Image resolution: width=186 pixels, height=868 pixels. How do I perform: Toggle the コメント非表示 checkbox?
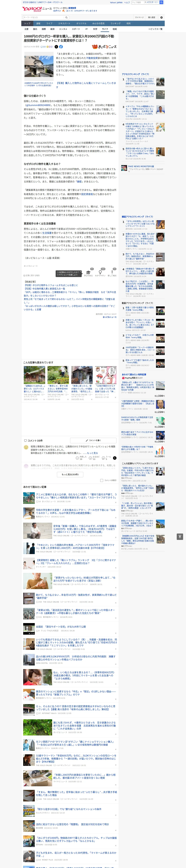click(102, 480)
